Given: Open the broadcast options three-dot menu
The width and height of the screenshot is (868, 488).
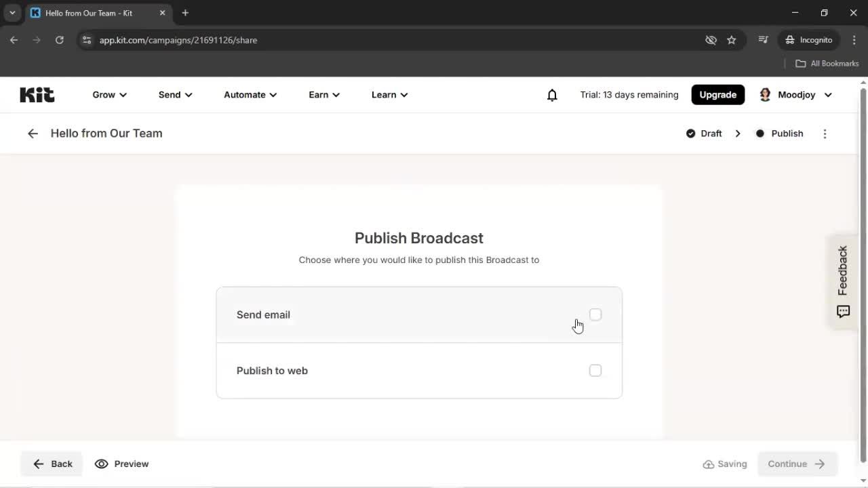Looking at the screenshot, I should coord(825,134).
